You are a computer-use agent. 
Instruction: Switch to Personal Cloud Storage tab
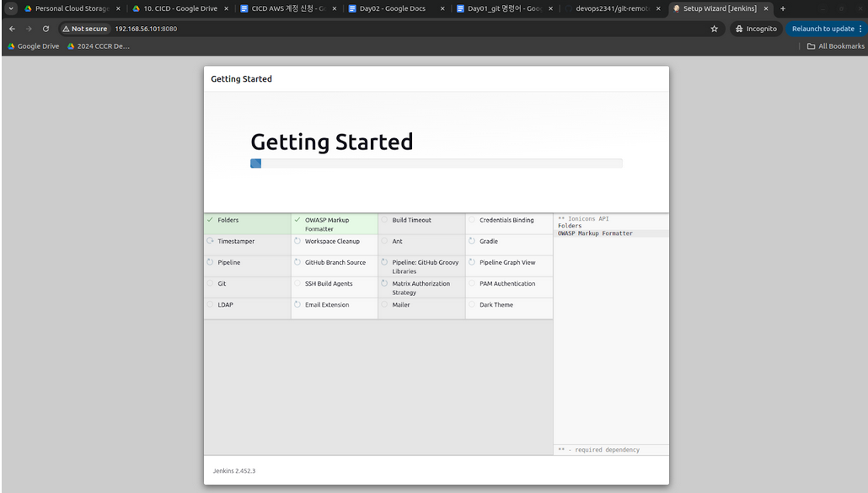coord(72,8)
